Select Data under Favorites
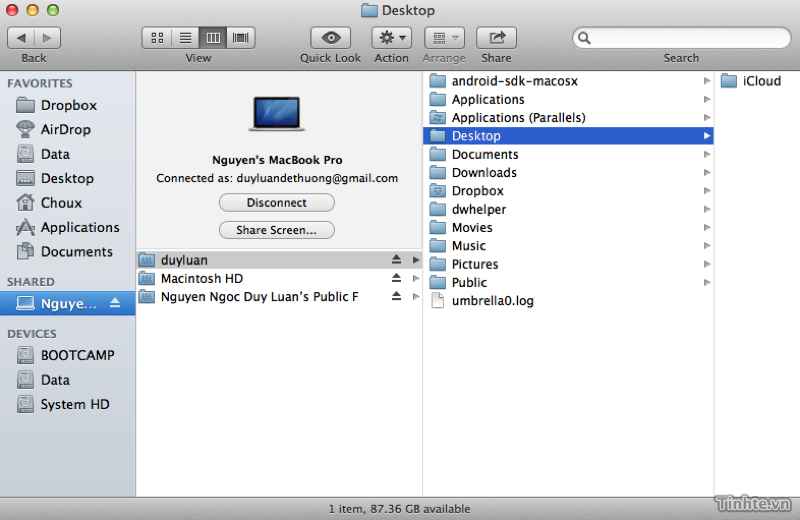This screenshot has width=800, height=520. (67, 154)
